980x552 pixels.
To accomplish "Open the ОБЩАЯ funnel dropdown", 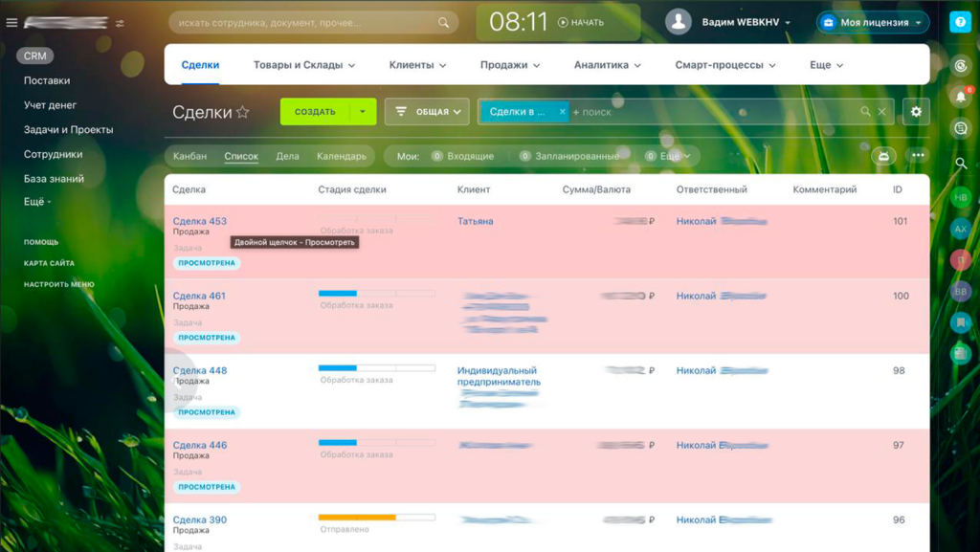I will pyautogui.click(x=427, y=112).
